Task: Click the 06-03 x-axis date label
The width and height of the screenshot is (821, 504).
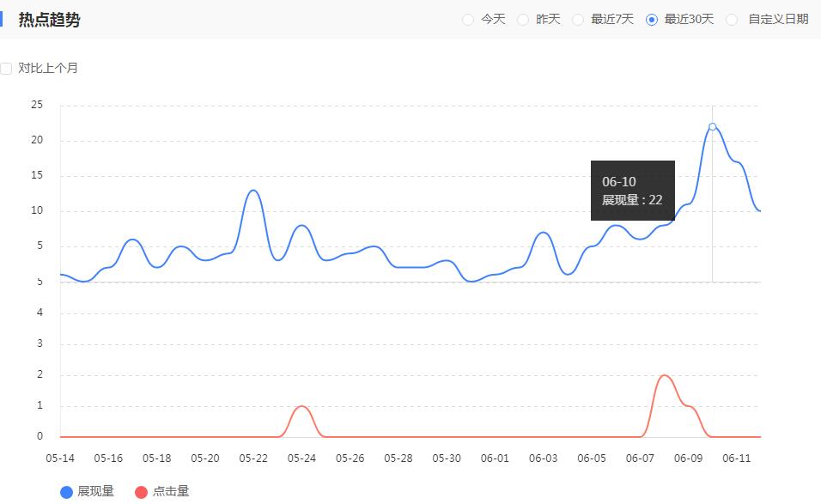Action: click(543, 458)
